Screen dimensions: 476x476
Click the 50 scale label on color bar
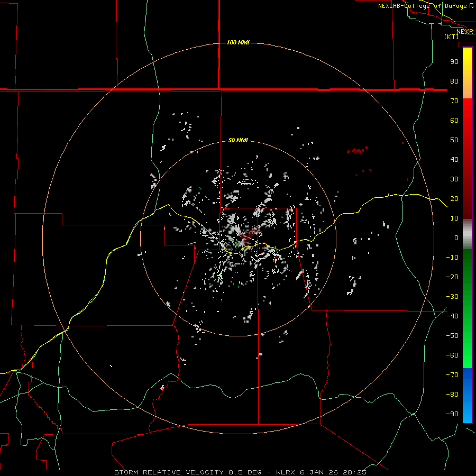coord(454,140)
